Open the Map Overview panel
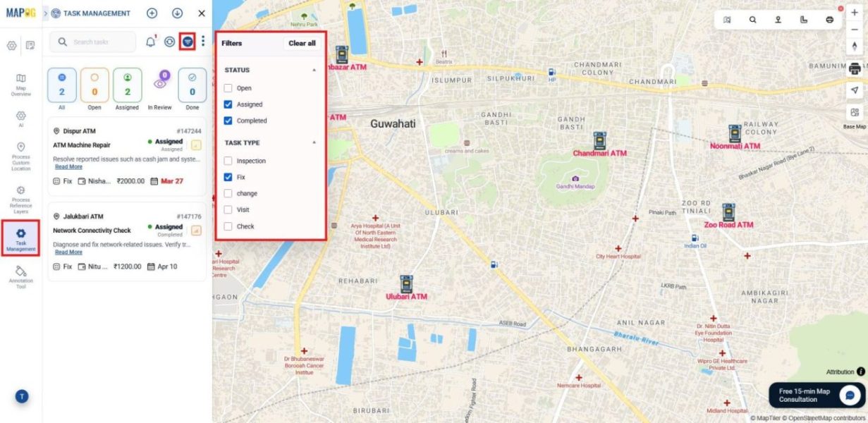The image size is (868, 423). click(21, 79)
